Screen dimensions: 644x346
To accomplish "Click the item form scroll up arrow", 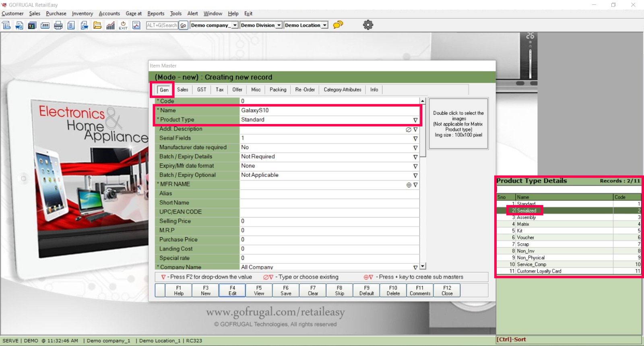I will (423, 101).
